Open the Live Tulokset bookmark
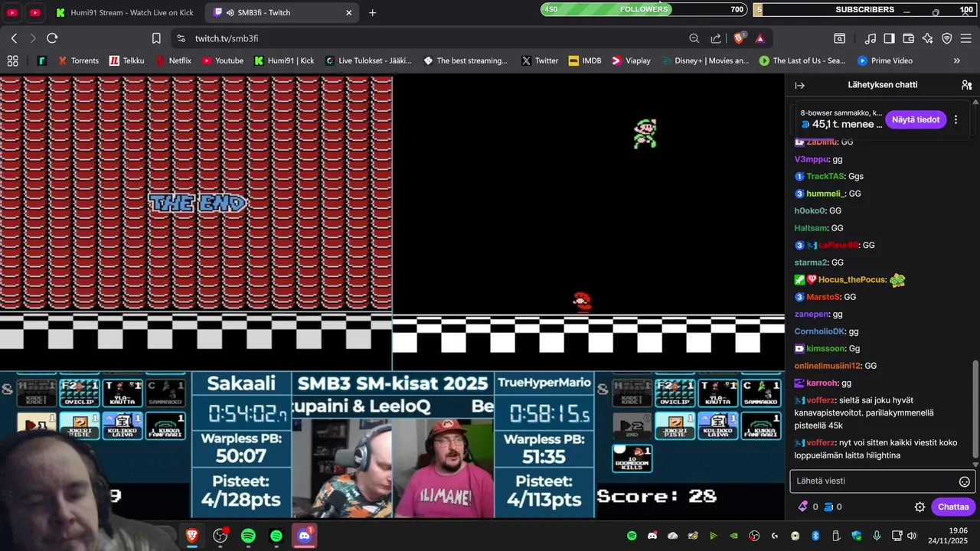Image resolution: width=980 pixels, height=551 pixels. pyautogui.click(x=368, y=60)
